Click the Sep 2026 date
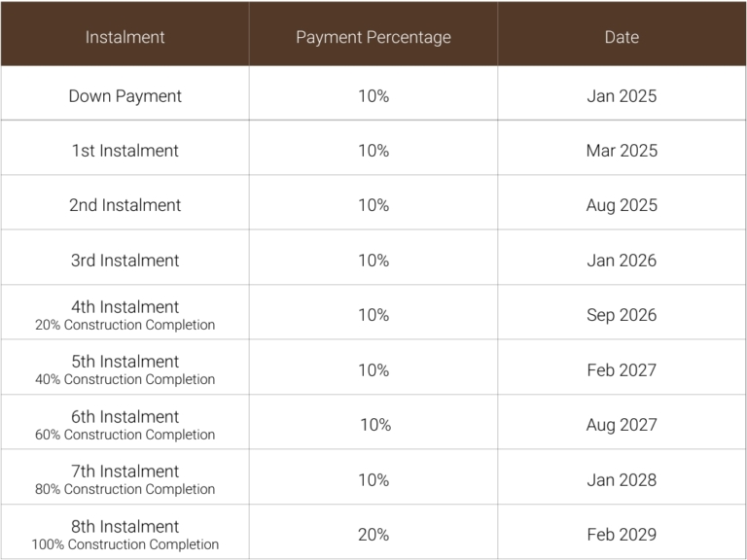The width and height of the screenshot is (747, 560). (x=622, y=315)
